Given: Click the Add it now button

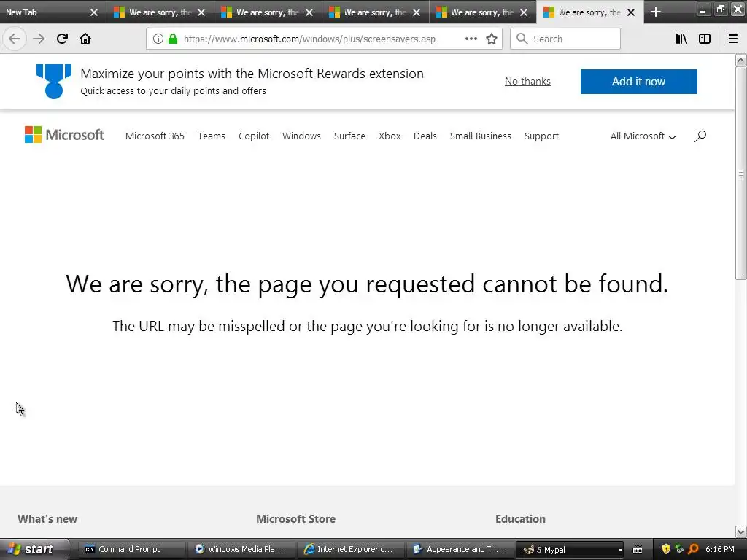Looking at the screenshot, I should click(638, 82).
